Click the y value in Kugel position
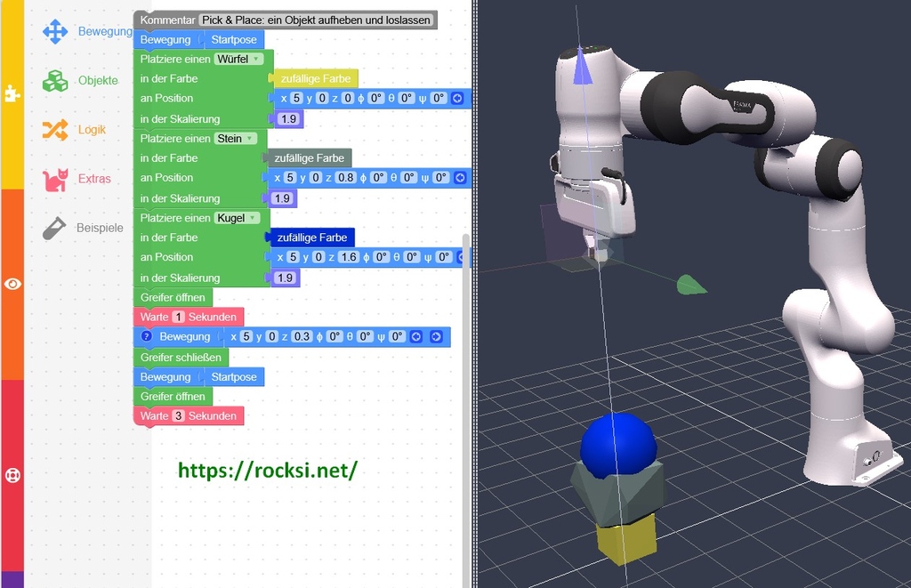This screenshot has height=588, width=911. (x=318, y=257)
